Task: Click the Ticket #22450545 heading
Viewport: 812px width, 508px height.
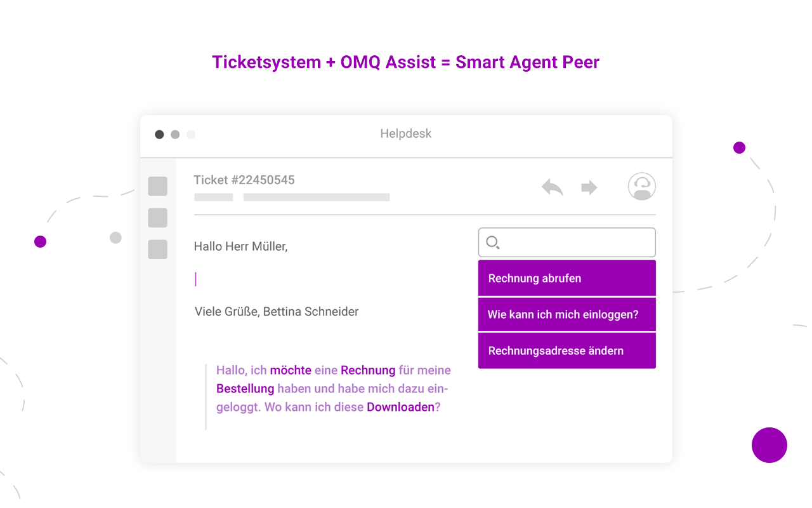Action: 244,180
